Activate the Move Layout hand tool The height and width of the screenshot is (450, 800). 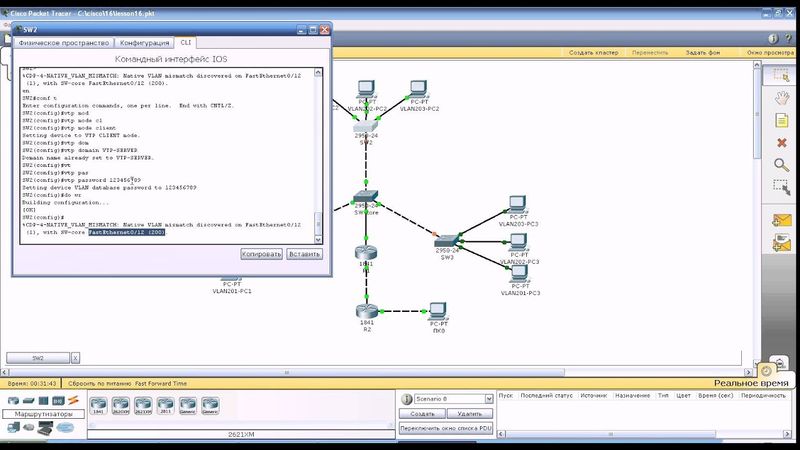click(782, 97)
